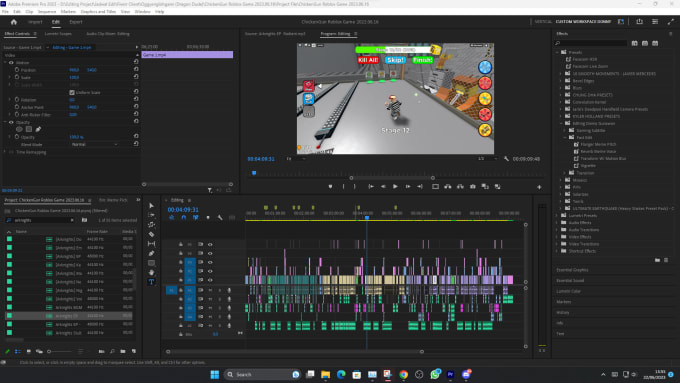Expand Scale parameter twirl

click(10, 77)
